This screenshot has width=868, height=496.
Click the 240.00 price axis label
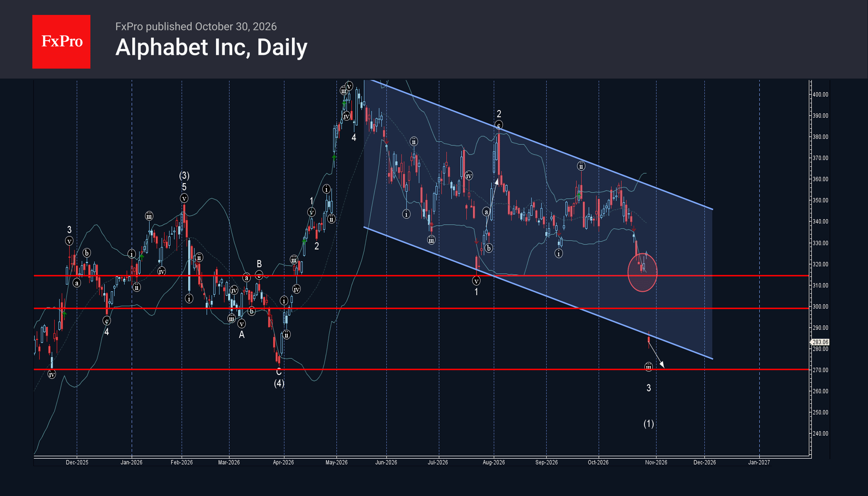820,433
